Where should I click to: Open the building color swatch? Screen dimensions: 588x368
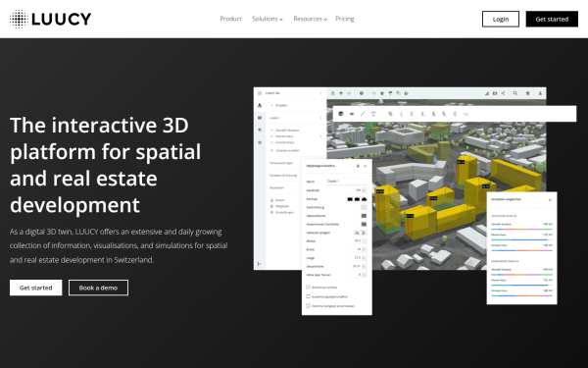[364, 216]
